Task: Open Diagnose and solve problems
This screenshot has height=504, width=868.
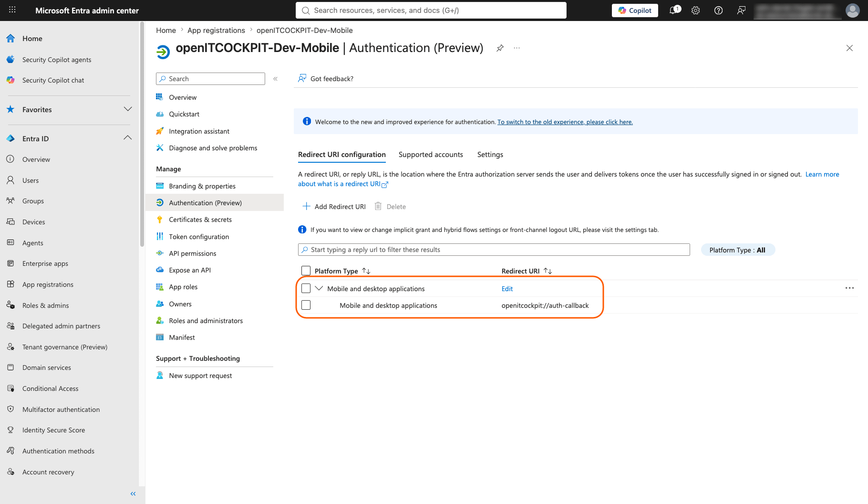Action: pos(213,148)
